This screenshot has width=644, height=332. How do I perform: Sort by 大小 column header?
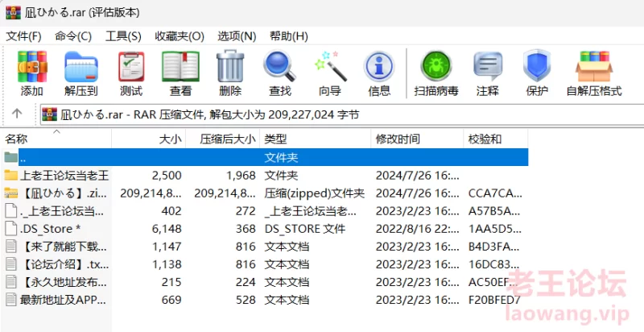point(149,139)
